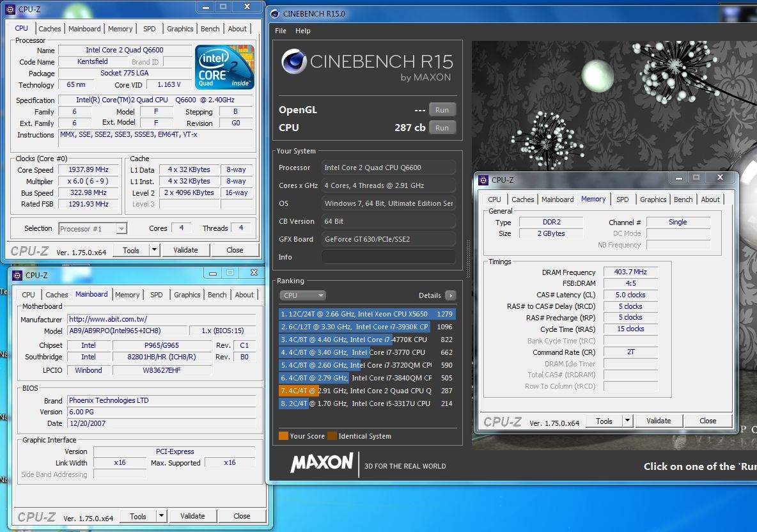
Task: Select Core i7-3720QM ranking row
Action: [367, 365]
